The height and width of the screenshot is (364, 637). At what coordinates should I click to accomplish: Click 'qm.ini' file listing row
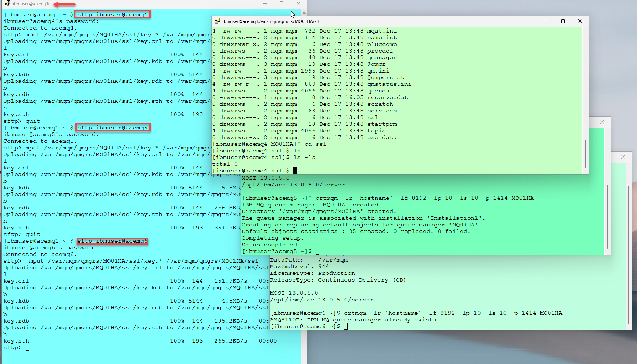coord(301,71)
